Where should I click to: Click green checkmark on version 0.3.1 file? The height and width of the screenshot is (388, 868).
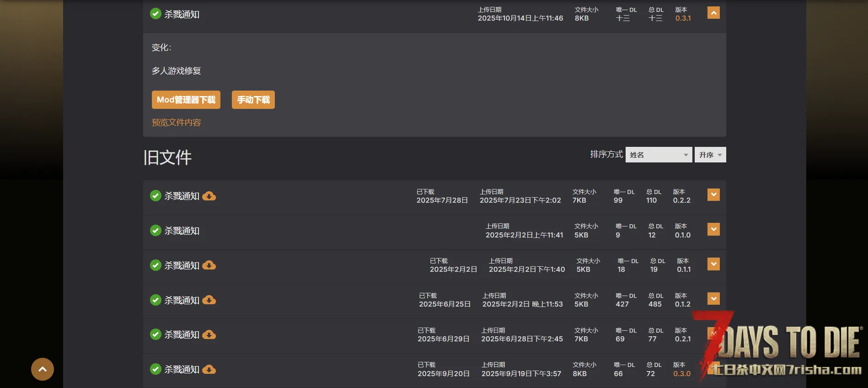click(x=155, y=14)
